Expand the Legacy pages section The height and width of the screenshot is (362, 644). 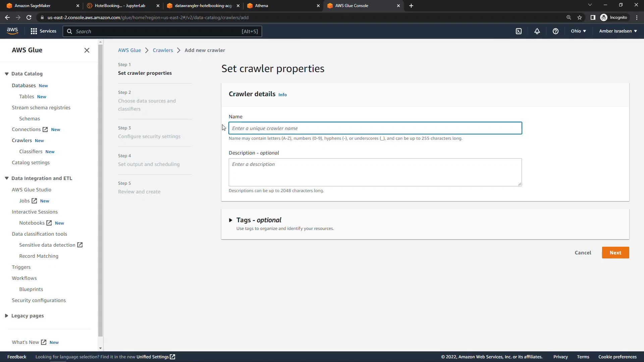point(6,316)
